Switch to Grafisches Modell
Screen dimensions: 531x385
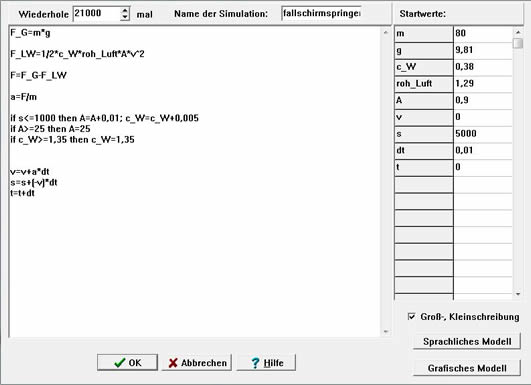(x=467, y=368)
